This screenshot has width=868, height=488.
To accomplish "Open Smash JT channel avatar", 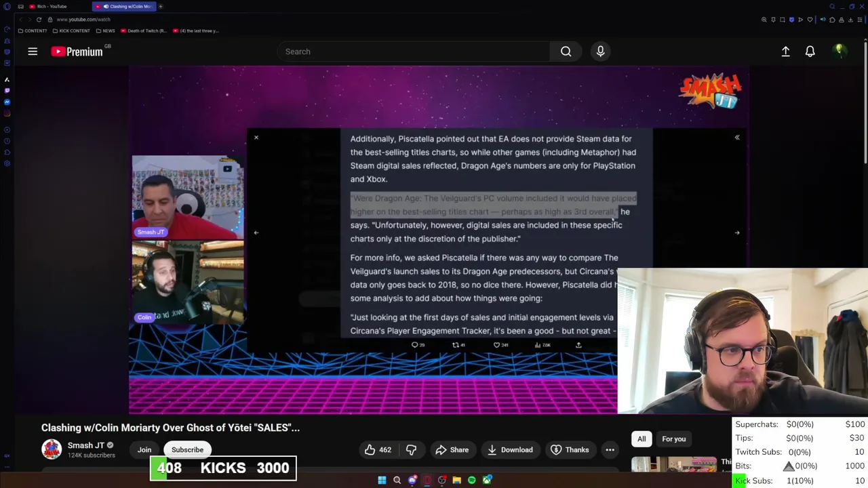I will pyautogui.click(x=52, y=449).
